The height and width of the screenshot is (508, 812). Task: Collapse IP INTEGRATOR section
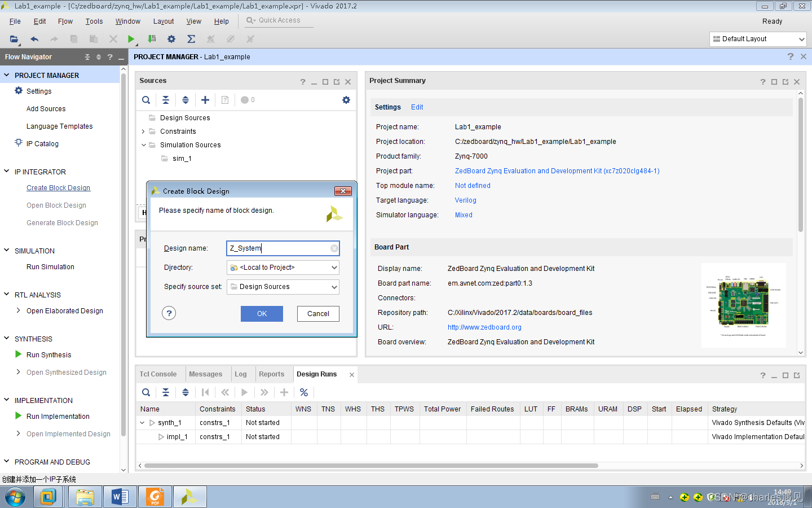point(7,172)
